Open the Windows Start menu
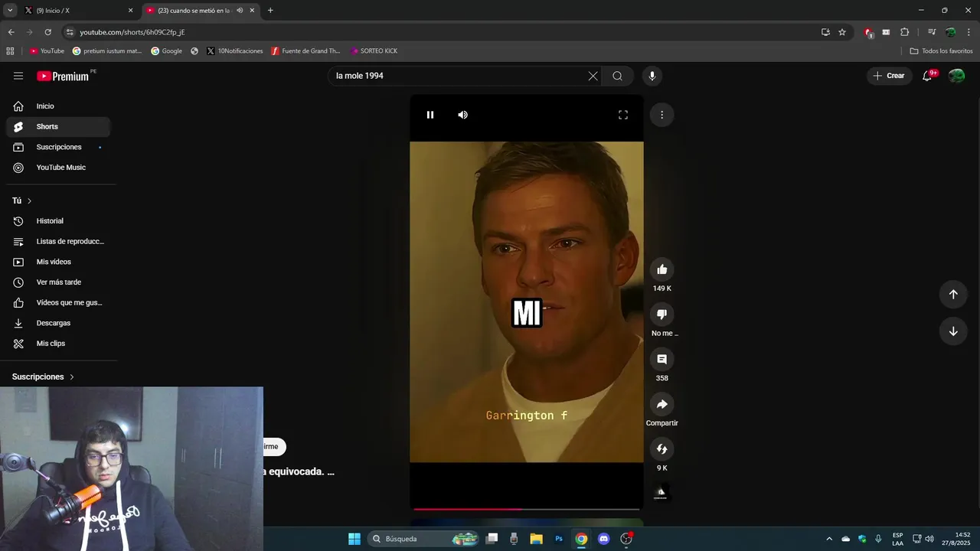The width and height of the screenshot is (980, 551). tap(354, 539)
